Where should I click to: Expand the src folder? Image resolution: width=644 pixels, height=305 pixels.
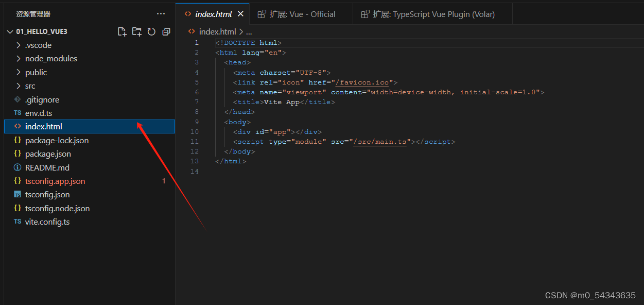click(x=32, y=86)
